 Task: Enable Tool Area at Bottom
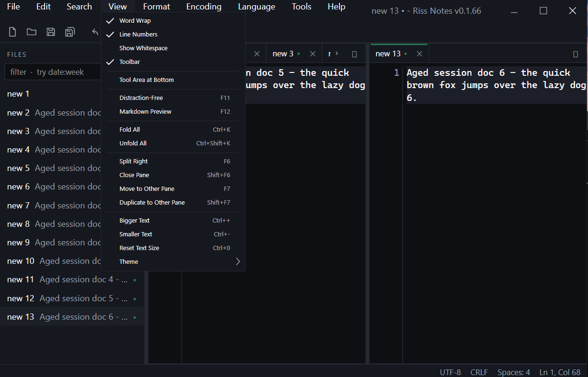173,80
